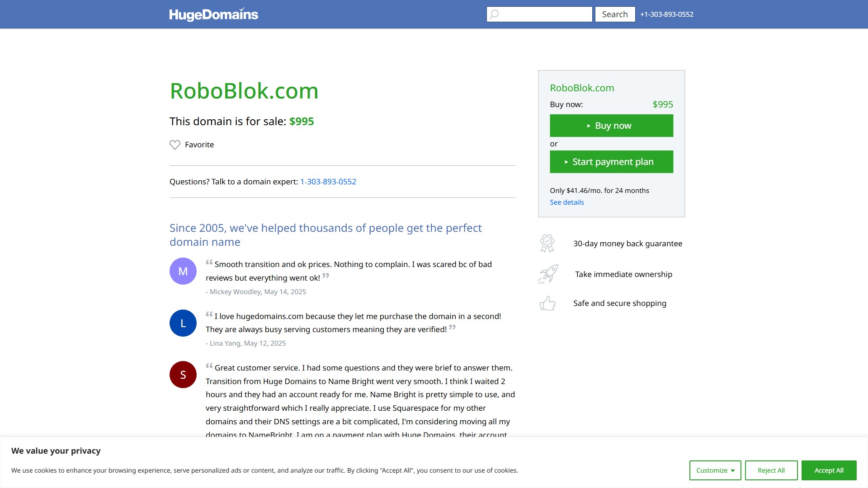Click the reviewer avatar marked S
Image resolution: width=868 pixels, height=488 pixels.
tap(183, 374)
